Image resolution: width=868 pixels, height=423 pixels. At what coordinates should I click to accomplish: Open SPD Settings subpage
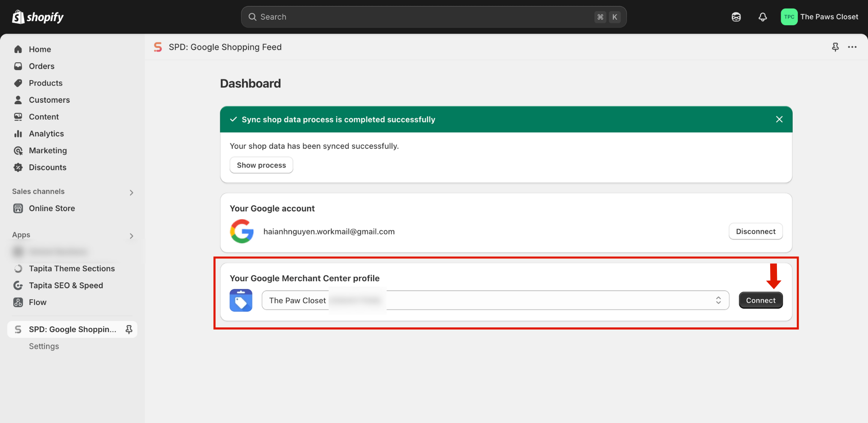pos(44,346)
